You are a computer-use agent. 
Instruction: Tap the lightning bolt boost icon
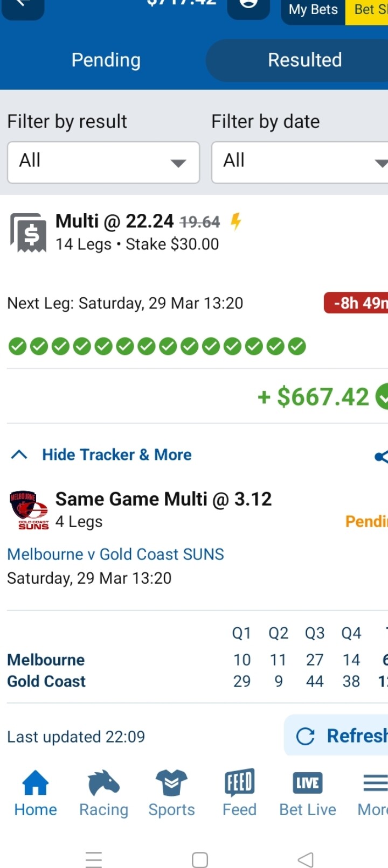pyautogui.click(x=235, y=221)
